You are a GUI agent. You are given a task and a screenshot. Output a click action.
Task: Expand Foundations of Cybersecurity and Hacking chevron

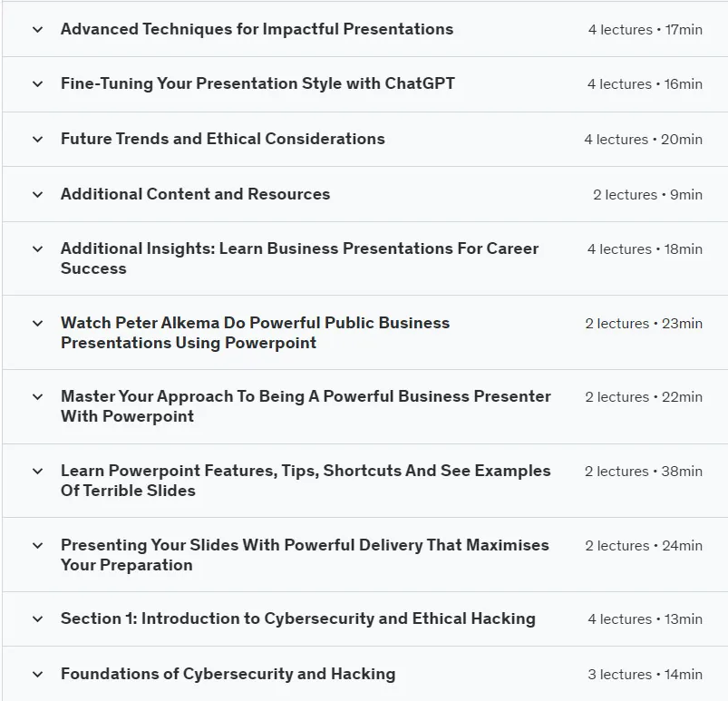pyautogui.click(x=37, y=674)
